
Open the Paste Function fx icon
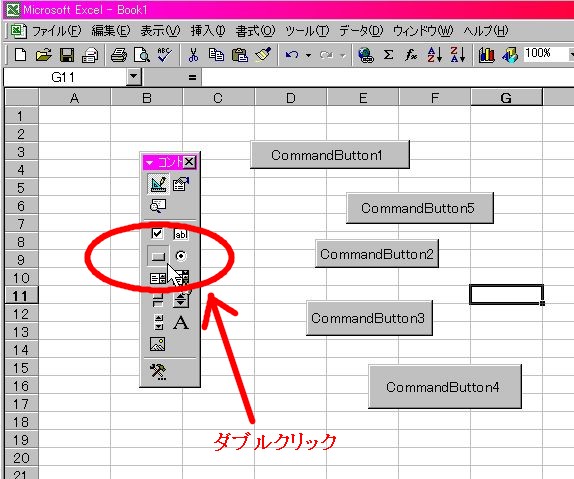point(411,55)
